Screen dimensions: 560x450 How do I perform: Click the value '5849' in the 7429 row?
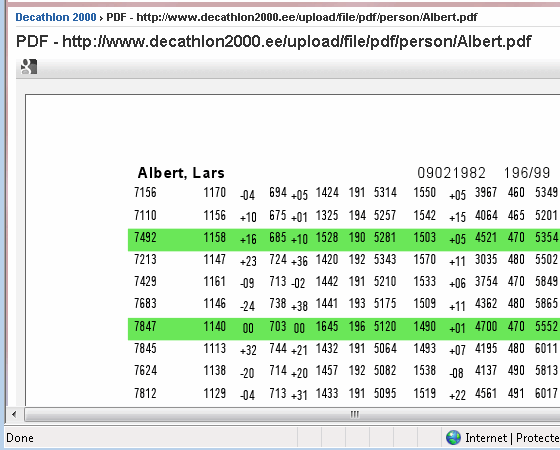[546, 281]
